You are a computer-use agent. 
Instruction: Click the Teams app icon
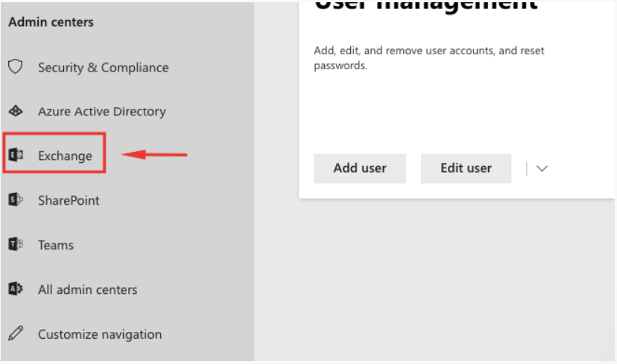coord(16,244)
